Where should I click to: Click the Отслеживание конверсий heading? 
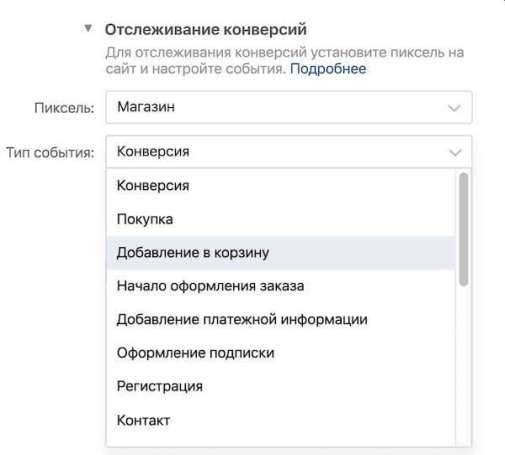tap(206, 30)
